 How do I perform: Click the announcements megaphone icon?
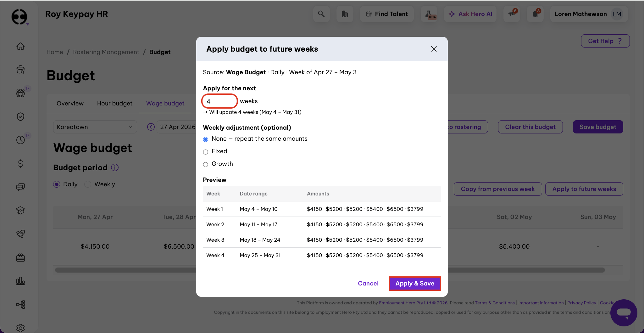[x=512, y=14]
